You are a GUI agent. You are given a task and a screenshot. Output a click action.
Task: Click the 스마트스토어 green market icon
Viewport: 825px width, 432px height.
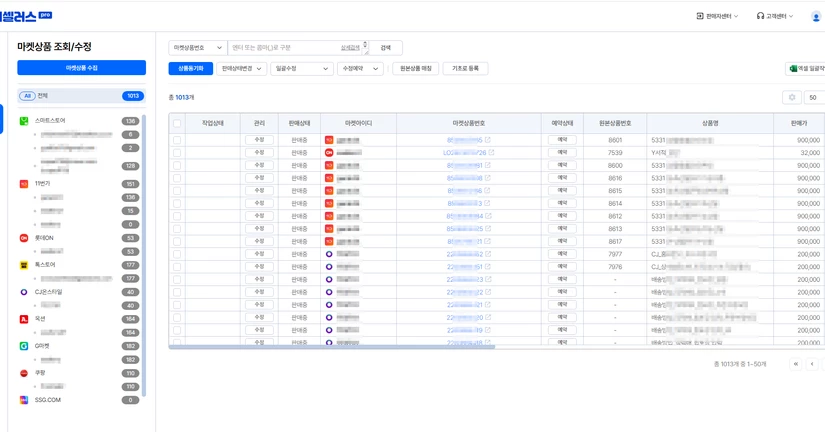24,121
